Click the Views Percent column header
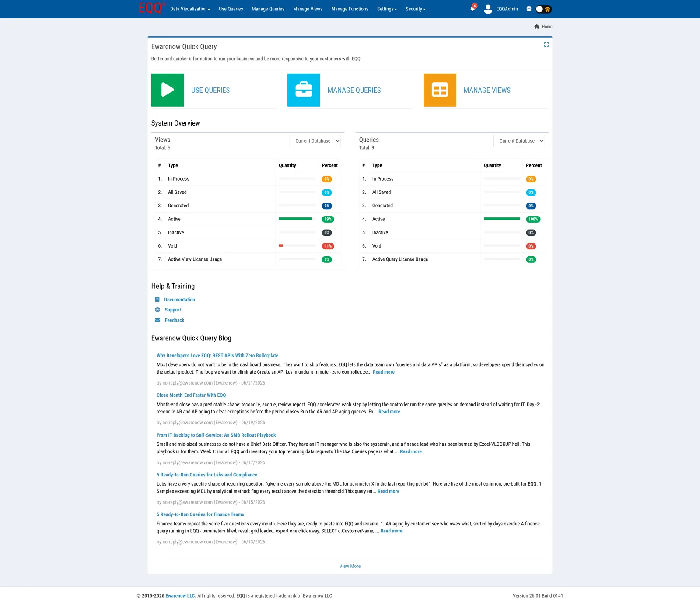 (x=329, y=165)
